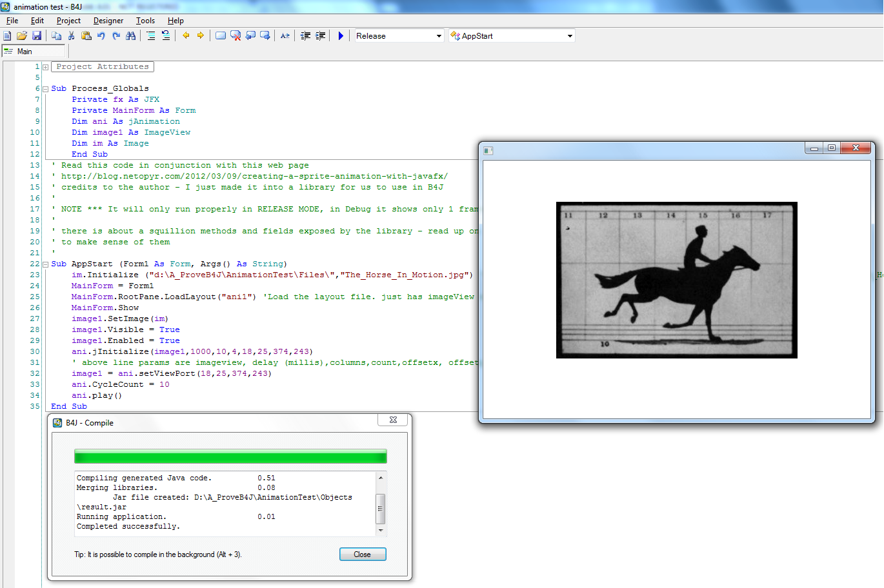Navigate forward with the right yellow arrow
The image size is (884, 588).
[x=201, y=36]
